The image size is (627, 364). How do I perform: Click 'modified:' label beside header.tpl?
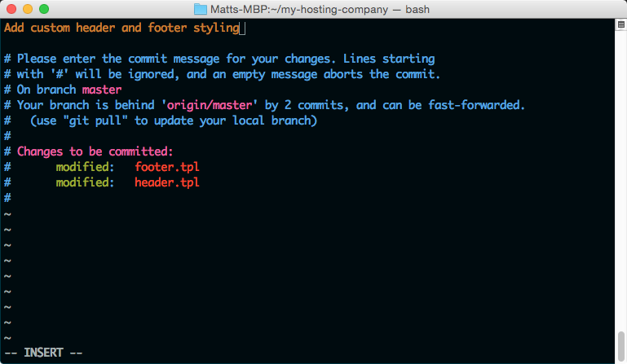[x=85, y=182]
